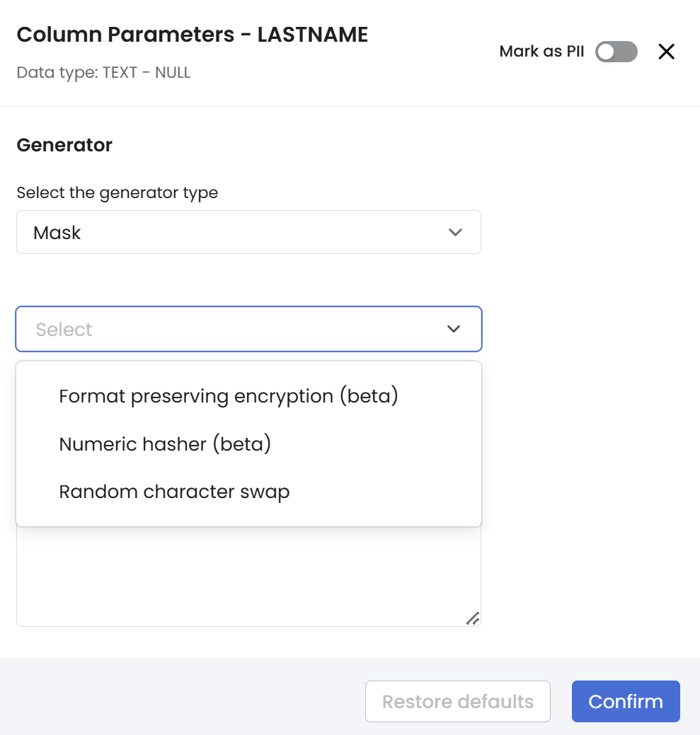The height and width of the screenshot is (735, 700).
Task: Click empty footer bar left of Restore defaults
Action: 177,700
